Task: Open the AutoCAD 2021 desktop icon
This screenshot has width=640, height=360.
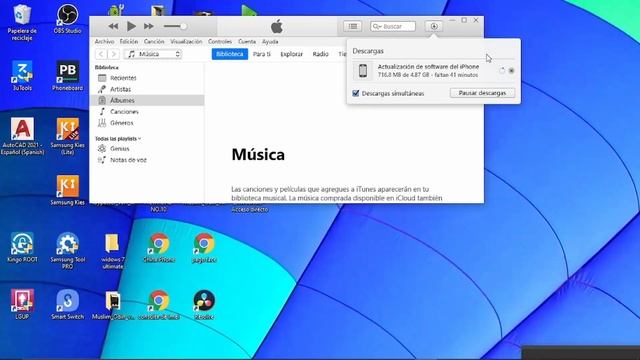Action: (22, 136)
